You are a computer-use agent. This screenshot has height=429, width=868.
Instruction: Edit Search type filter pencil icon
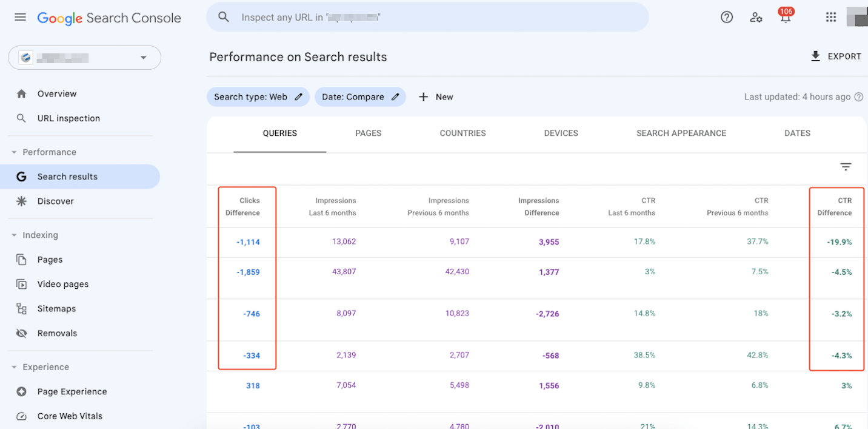[x=299, y=96]
